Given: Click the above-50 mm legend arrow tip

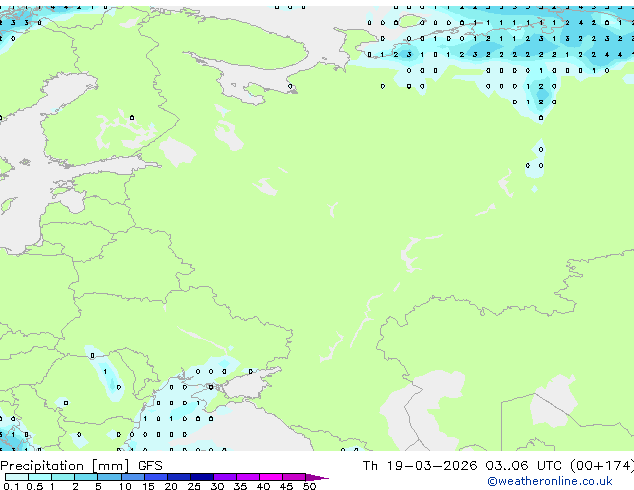Looking at the screenshot, I should coord(317,477).
